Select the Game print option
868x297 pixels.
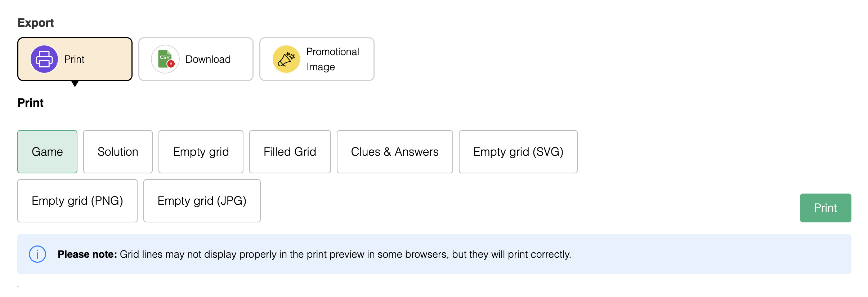pos(47,152)
